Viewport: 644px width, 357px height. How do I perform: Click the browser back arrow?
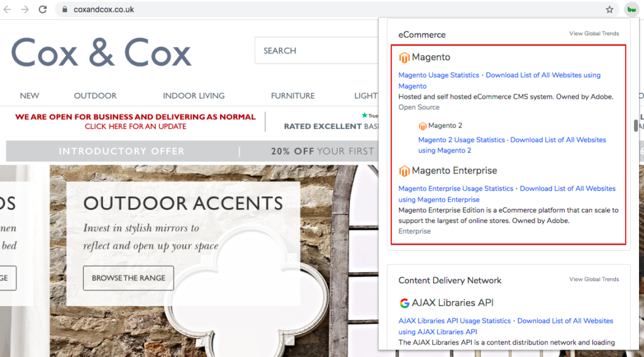9,9
